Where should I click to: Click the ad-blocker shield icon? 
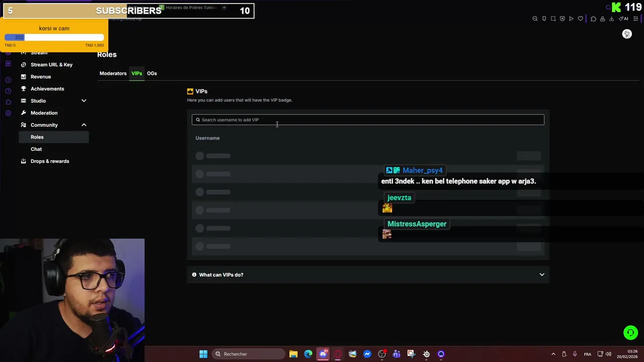pyautogui.click(x=562, y=19)
